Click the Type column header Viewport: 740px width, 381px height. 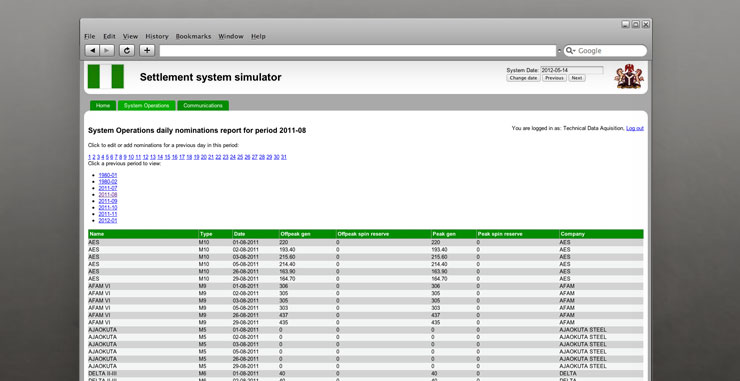[x=215, y=234]
